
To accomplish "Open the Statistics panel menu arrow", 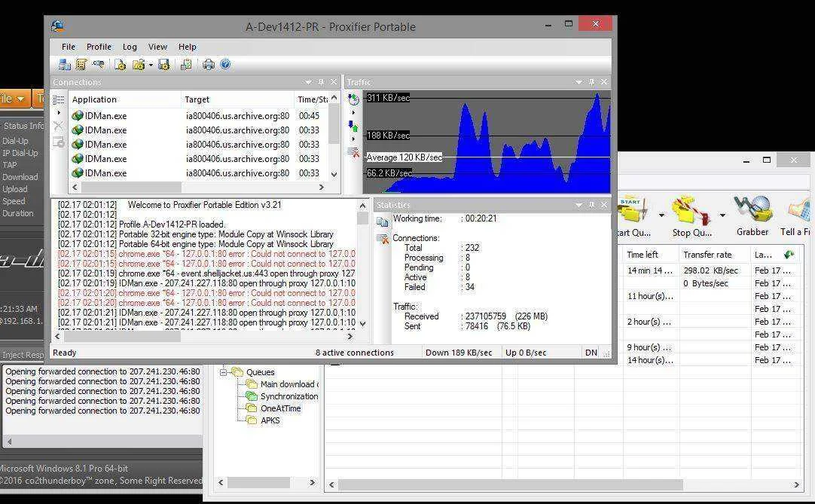I will 578,205.
